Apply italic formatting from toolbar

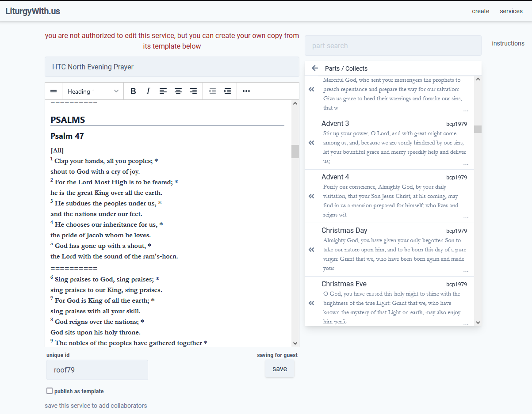(x=148, y=91)
